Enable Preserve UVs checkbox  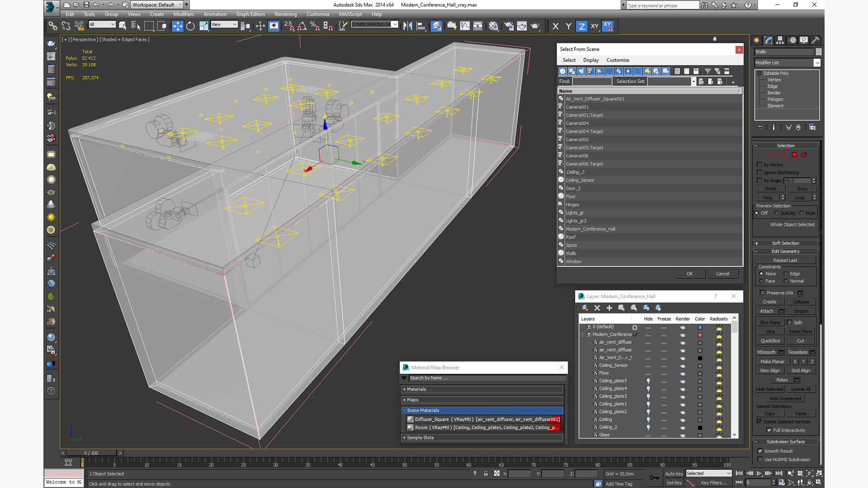(763, 292)
